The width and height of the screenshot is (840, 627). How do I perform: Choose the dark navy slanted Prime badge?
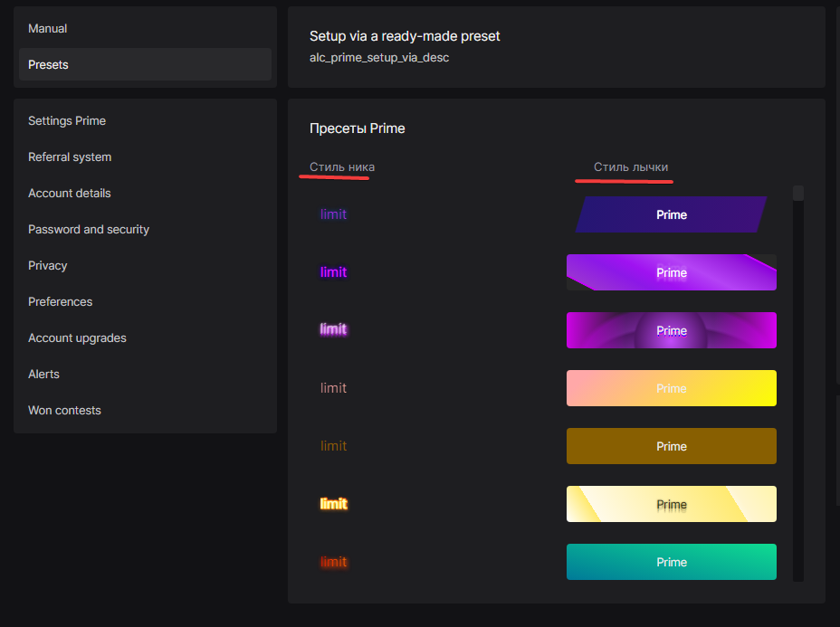tap(671, 215)
